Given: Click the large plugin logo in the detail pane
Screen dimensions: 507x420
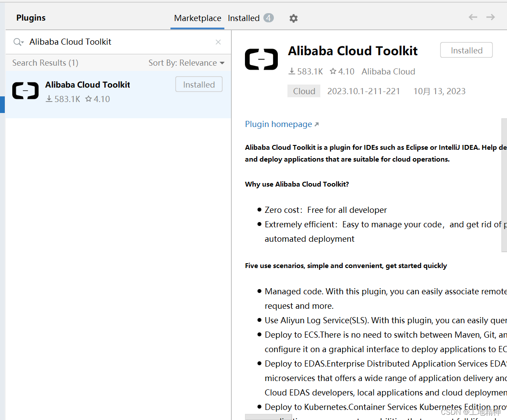Looking at the screenshot, I should (261, 59).
